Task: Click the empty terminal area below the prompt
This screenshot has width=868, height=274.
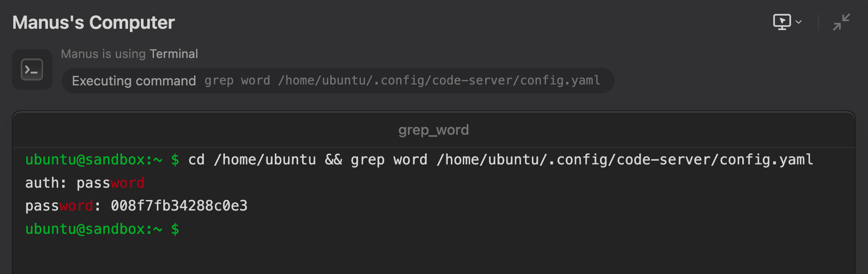Action: [x=434, y=257]
